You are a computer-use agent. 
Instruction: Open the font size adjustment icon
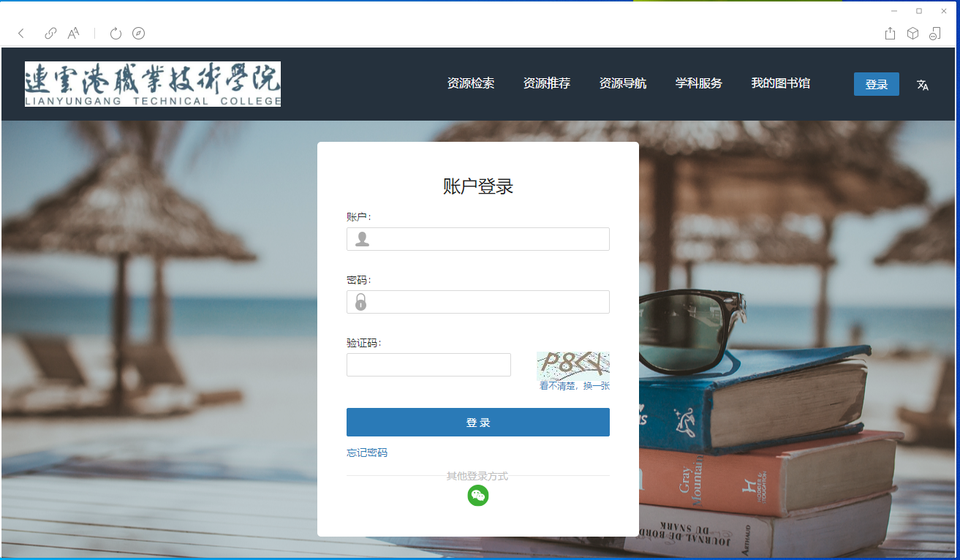(x=73, y=33)
